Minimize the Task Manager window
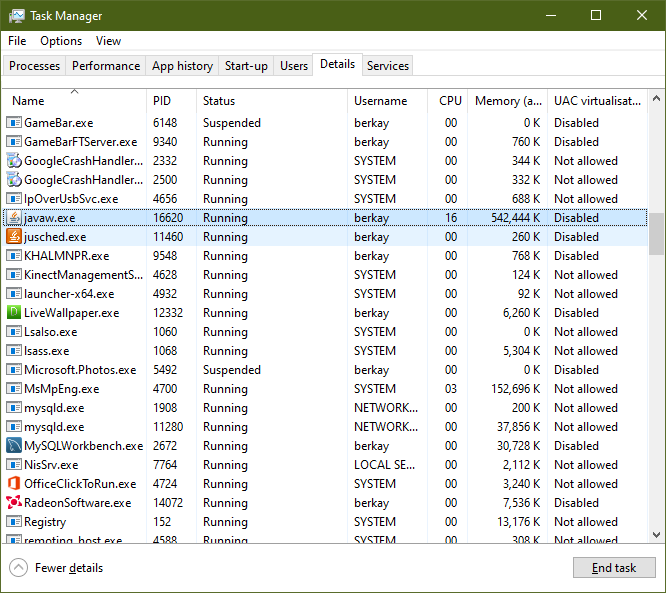Image resolution: width=666 pixels, height=593 pixels. [551, 15]
